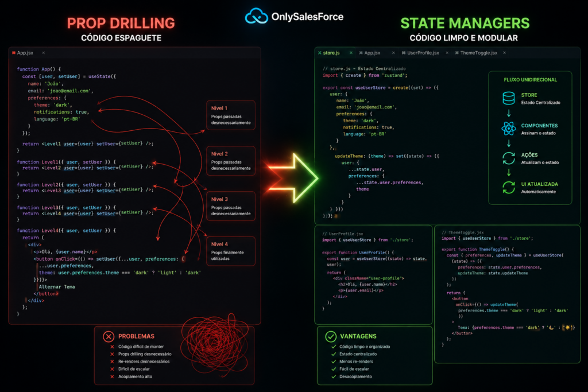Click the checkmark beside 'Estado centralizado'

(x=334, y=354)
